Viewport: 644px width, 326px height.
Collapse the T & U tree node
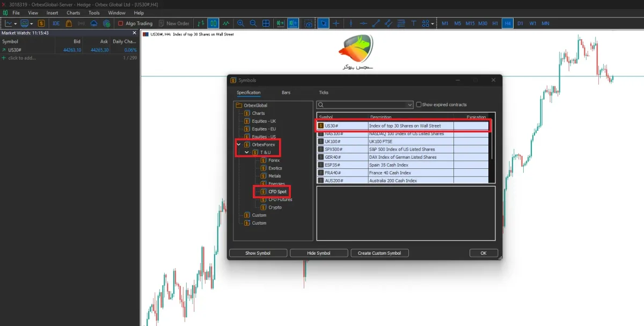247,152
